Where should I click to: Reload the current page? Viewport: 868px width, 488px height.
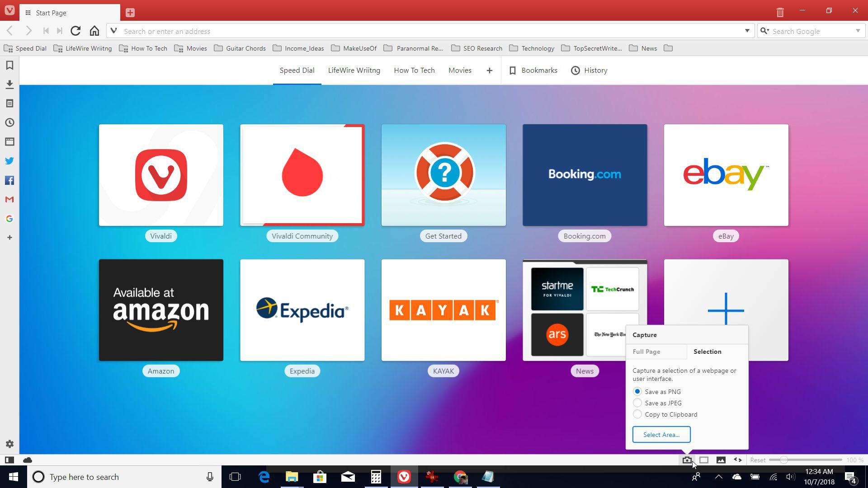[x=75, y=31]
